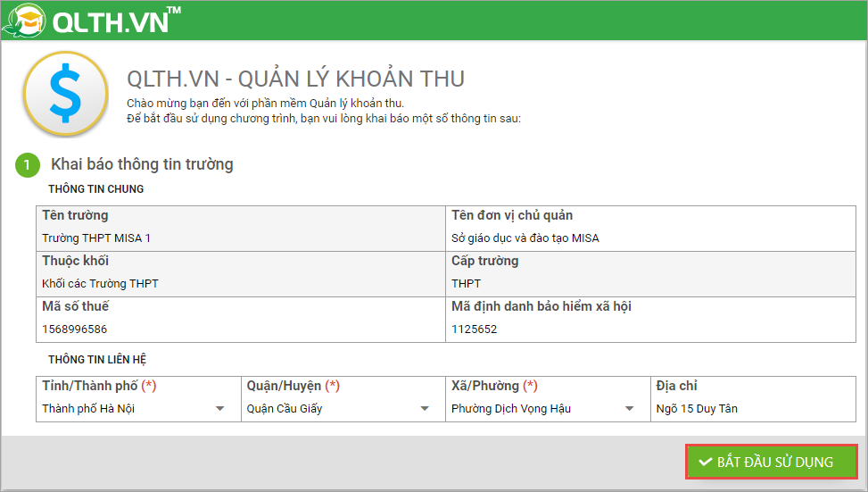This screenshot has width=868, height=492.
Task: Click the blue dollar sign icon
Action: click(65, 93)
